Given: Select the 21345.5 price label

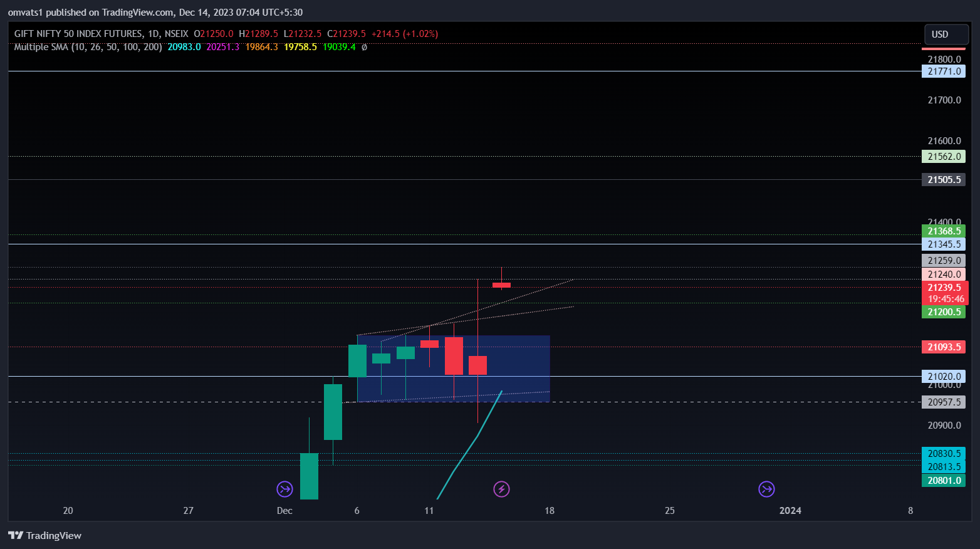Looking at the screenshot, I should tap(944, 244).
